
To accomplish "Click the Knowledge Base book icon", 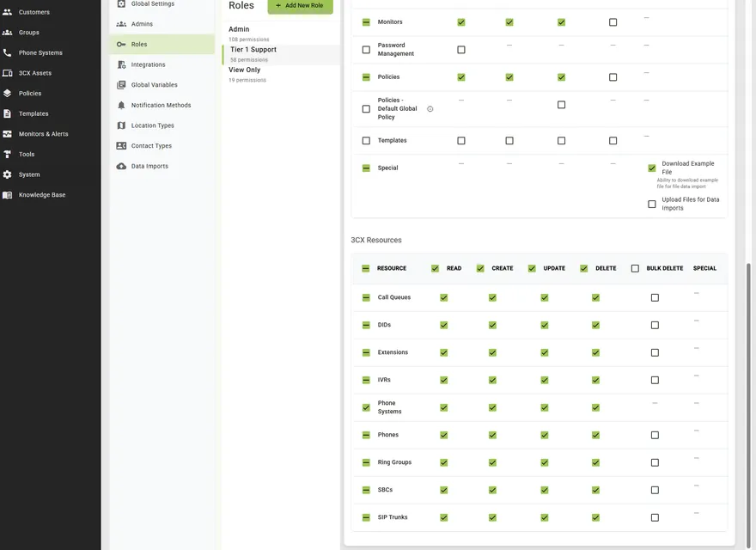I will pyautogui.click(x=7, y=195).
